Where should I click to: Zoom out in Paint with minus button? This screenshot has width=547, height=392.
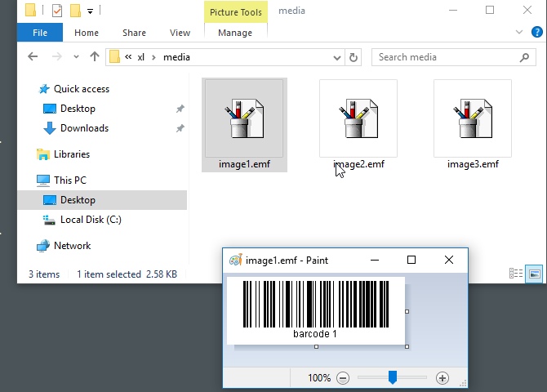[343, 378]
